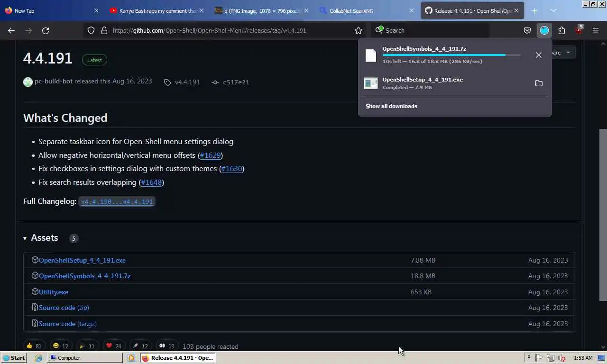
Task: Show hidden system tray icons
Action: click(529, 358)
